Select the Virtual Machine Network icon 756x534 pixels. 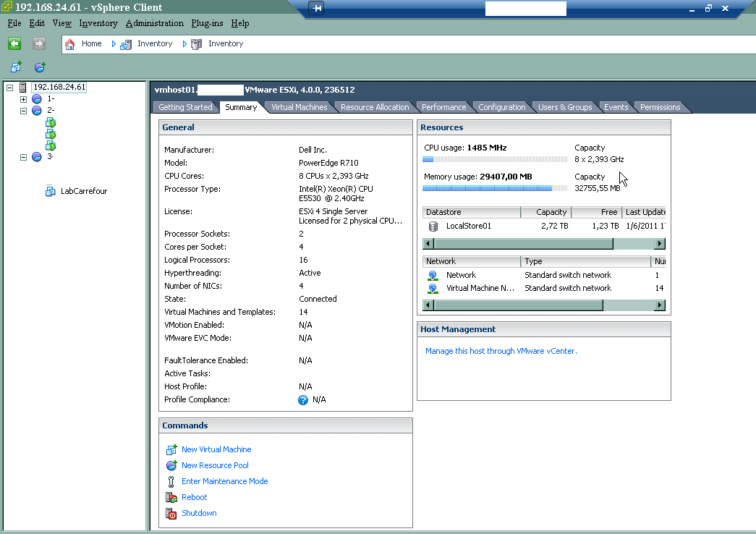pos(433,288)
